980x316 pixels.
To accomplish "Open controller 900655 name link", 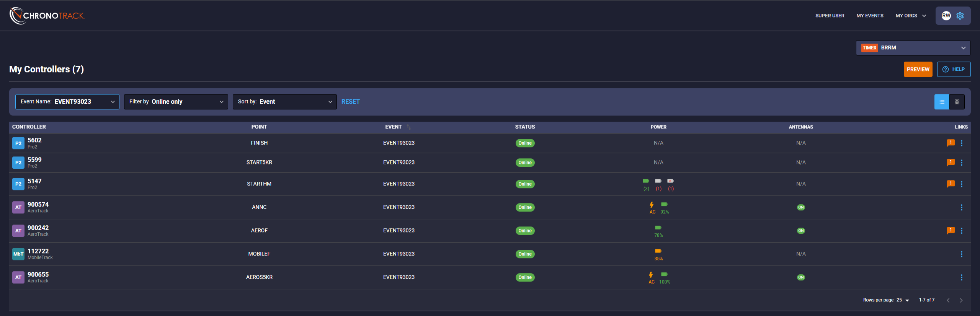I will (38, 275).
